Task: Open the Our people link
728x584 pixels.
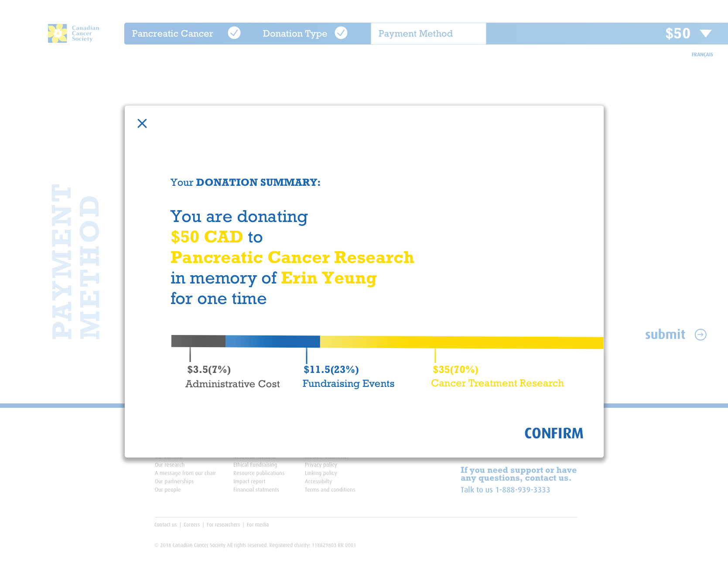Action: (x=167, y=490)
